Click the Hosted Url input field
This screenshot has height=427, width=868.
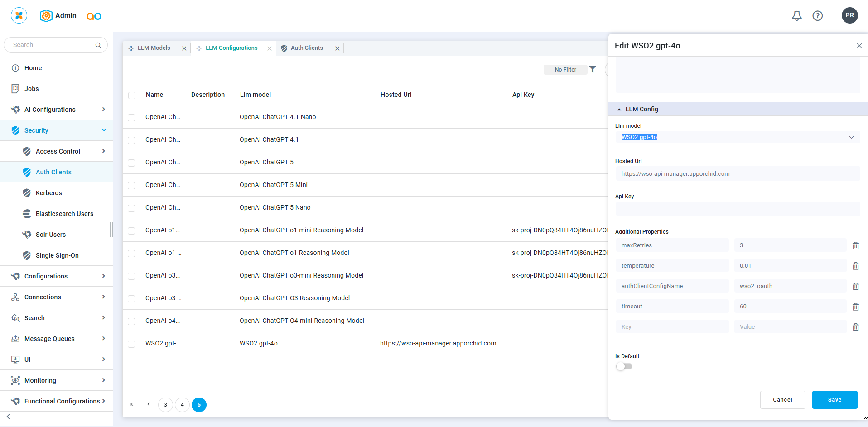click(737, 174)
